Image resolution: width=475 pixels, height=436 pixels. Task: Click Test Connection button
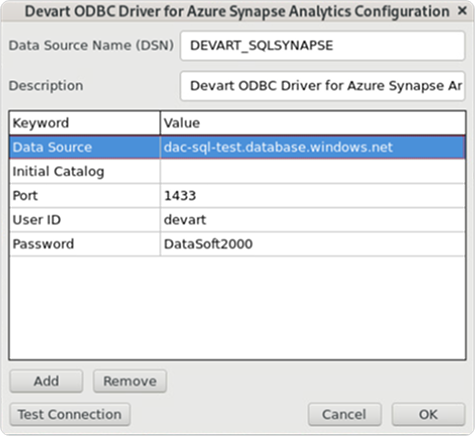click(x=70, y=414)
